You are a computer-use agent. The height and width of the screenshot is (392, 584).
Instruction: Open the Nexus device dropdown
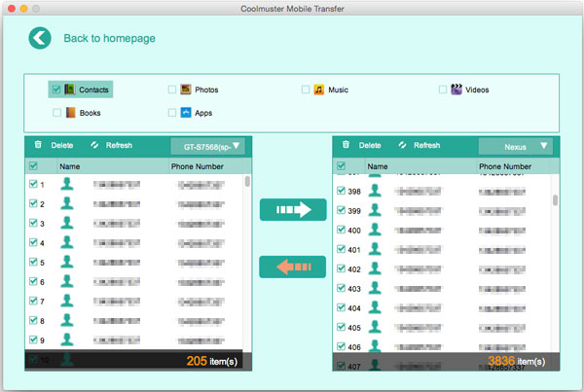[516, 146]
